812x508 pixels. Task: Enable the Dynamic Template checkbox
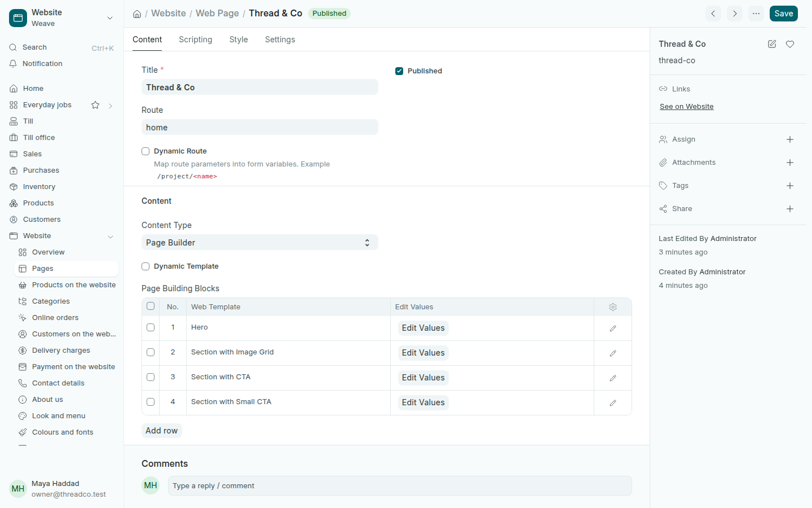tap(145, 266)
